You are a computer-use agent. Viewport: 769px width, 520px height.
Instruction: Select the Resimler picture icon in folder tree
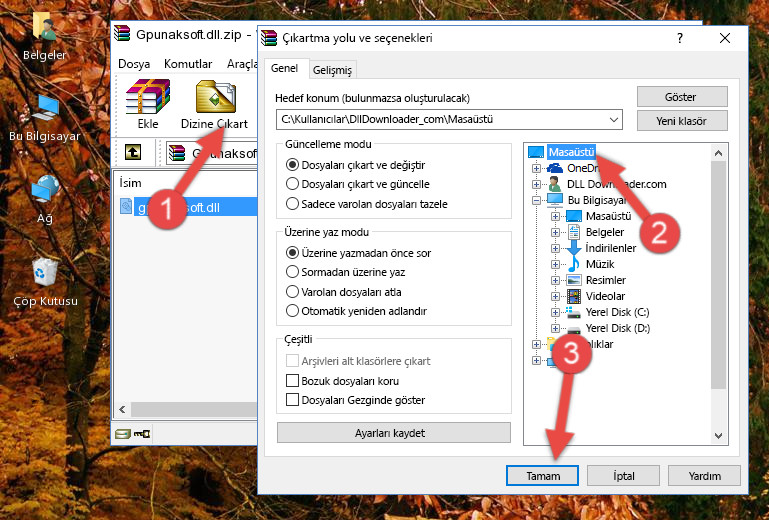[x=574, y=280]
